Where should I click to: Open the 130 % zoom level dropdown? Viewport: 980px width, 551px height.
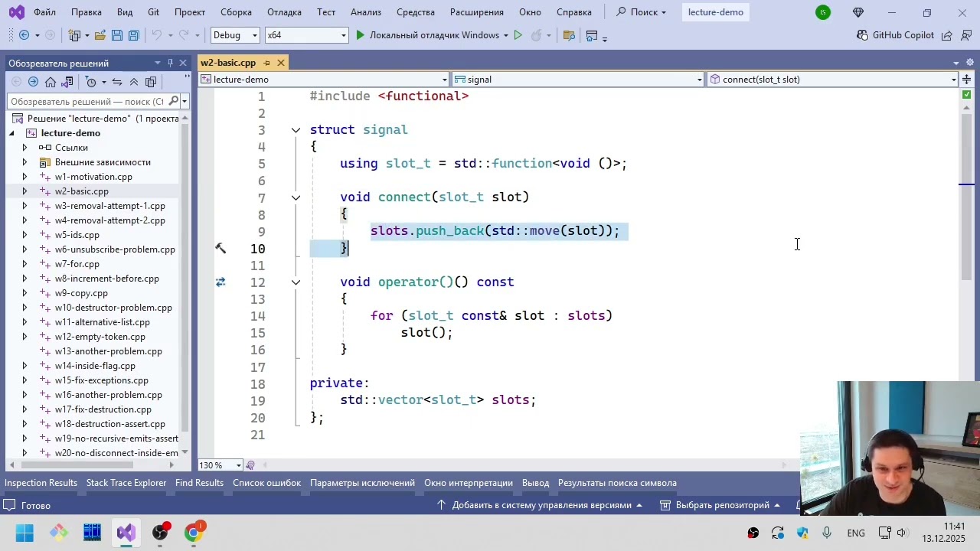point(220,465)
